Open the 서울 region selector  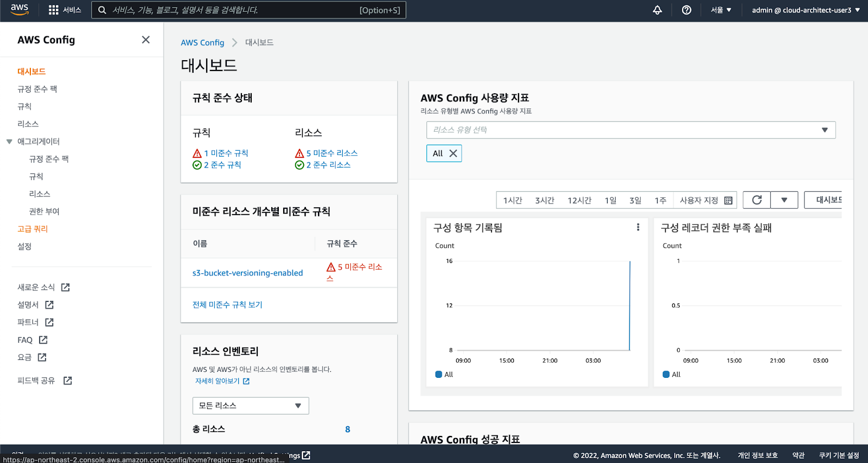(721, 10)
